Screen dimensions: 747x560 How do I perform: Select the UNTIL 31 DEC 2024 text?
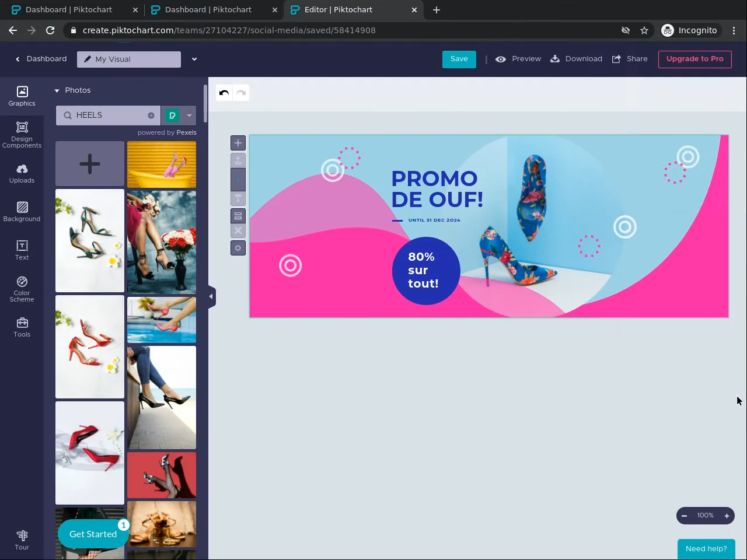pyautogui.click(x=434, y=220)
